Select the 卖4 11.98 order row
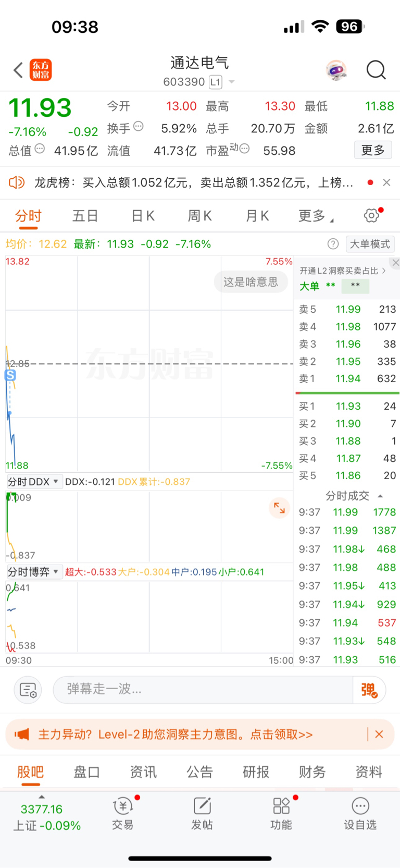Viewport: 400px width, 868px height. coord(347,326)
